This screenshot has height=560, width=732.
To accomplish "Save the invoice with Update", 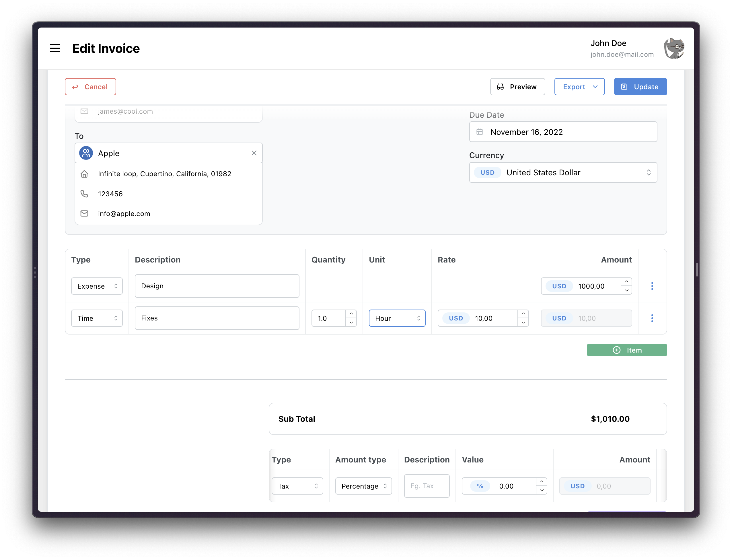I will click(640, 87).
